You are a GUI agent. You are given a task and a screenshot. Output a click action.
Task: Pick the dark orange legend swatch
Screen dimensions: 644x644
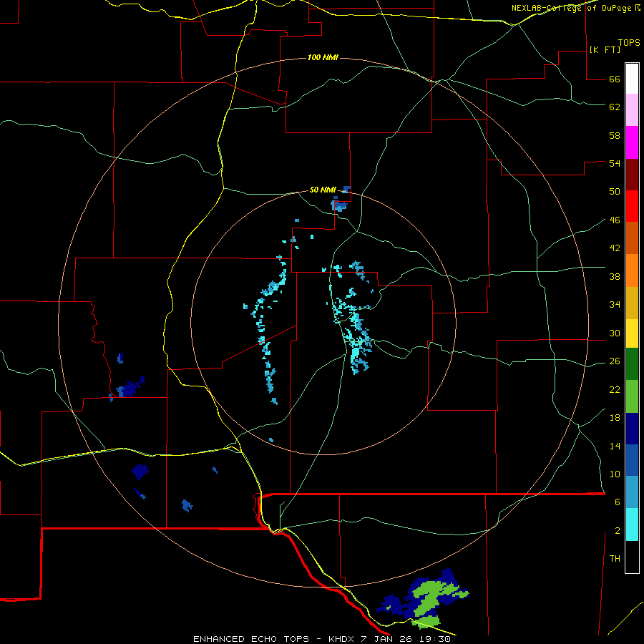coord(632,238)
